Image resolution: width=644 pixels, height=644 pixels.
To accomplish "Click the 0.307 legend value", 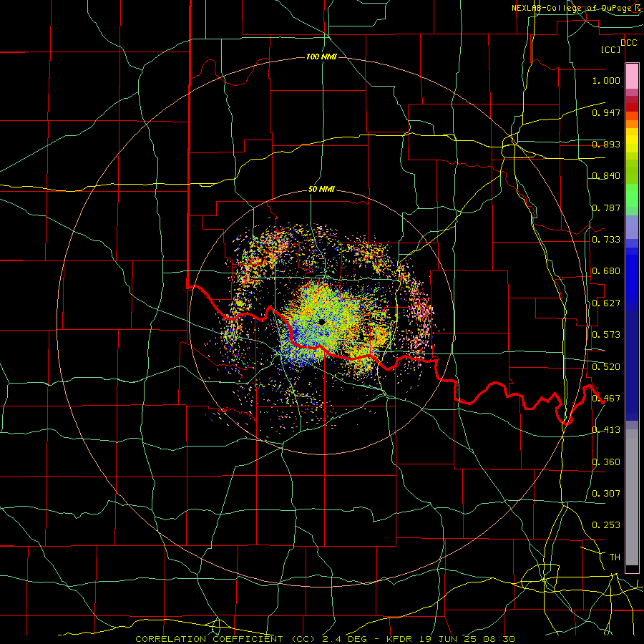I will (x=606, y=493).
